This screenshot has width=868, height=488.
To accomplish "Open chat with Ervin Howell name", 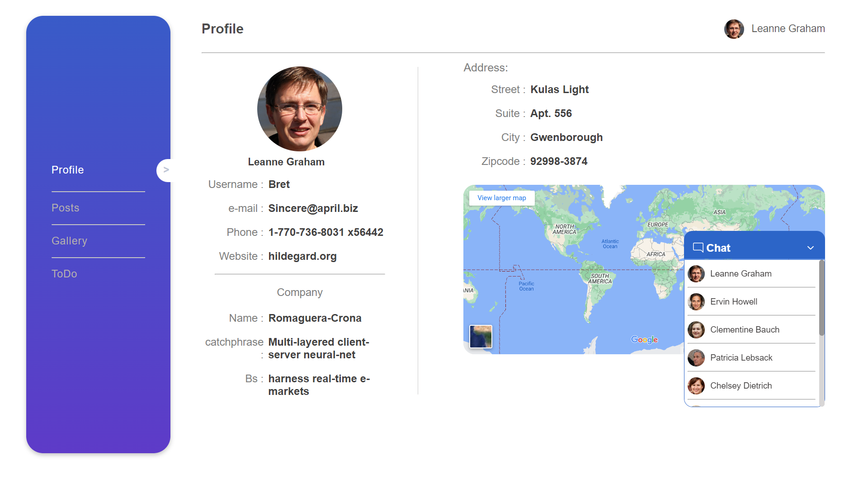I will (733, 302).
